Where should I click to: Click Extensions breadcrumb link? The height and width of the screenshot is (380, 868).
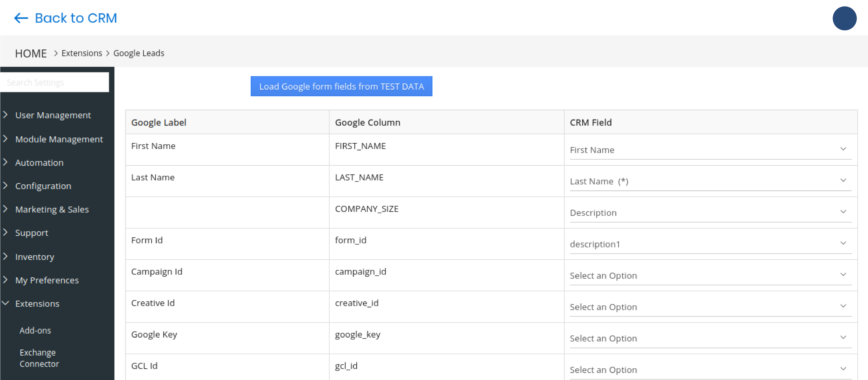pyautogui.click(x=81, y=53)
